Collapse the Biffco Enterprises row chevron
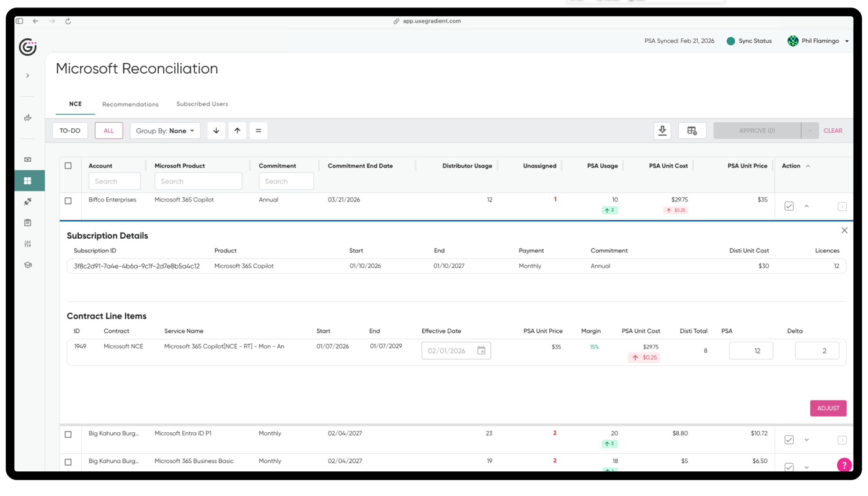 click(807, 206)
